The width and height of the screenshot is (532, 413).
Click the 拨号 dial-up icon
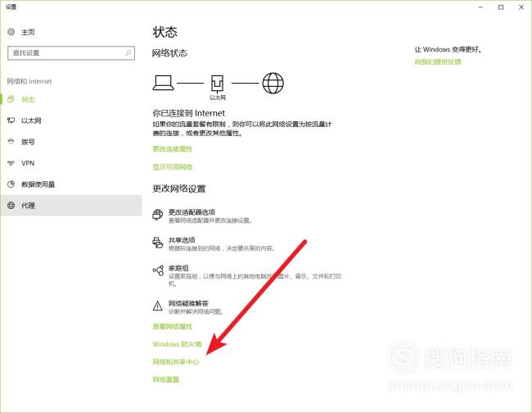click(x=11, y=142)
